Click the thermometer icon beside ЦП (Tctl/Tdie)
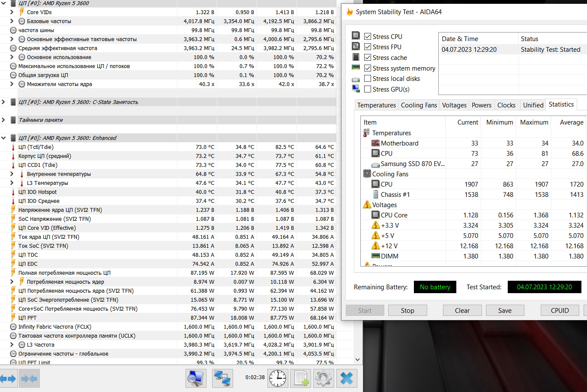587x392 pixels. point(13,147)
